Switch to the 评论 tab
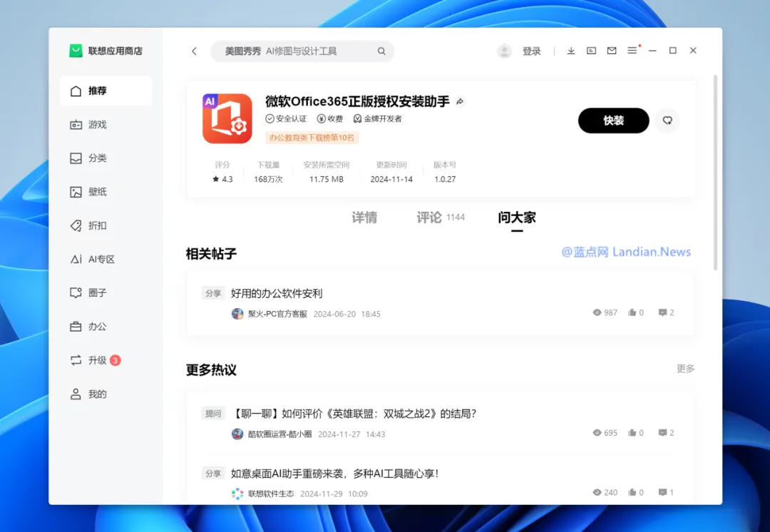Viewport: 770px width, 532px height. click(x=430, y=218)
